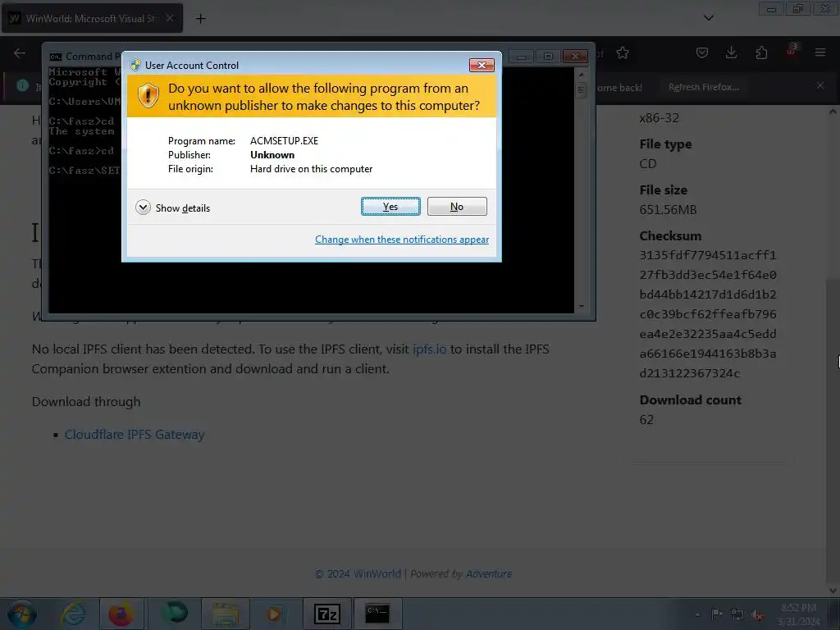The image size is (840, 630).
Task: Open the Firefox hamburger menu
Action: (x=820, y=52)
